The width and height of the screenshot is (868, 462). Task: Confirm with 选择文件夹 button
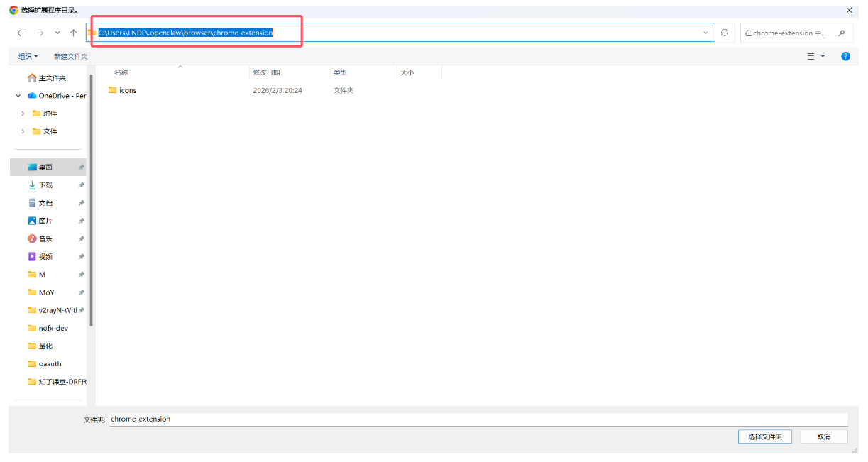click(764, 436)
